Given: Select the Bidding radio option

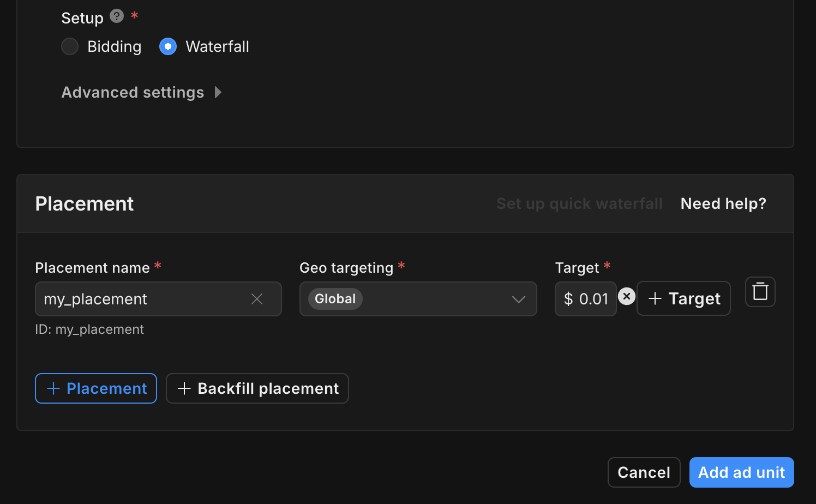Looking at the screenshot, I should tap(70, 47).
